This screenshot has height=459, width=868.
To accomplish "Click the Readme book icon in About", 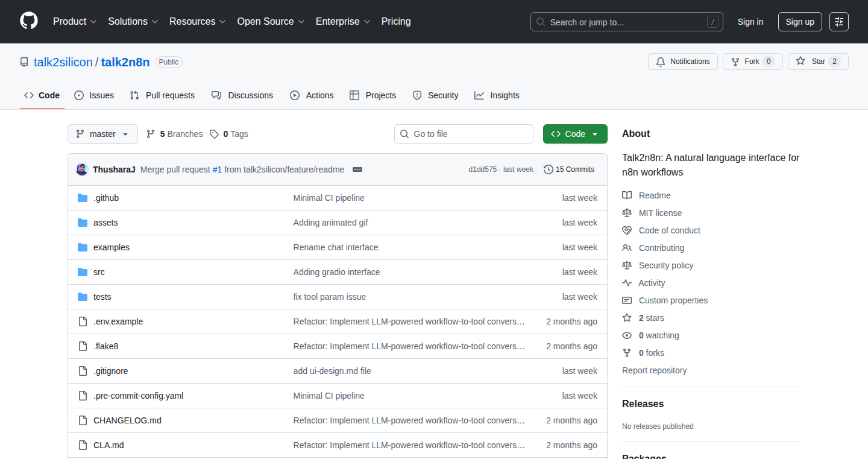I will point(627,195).
